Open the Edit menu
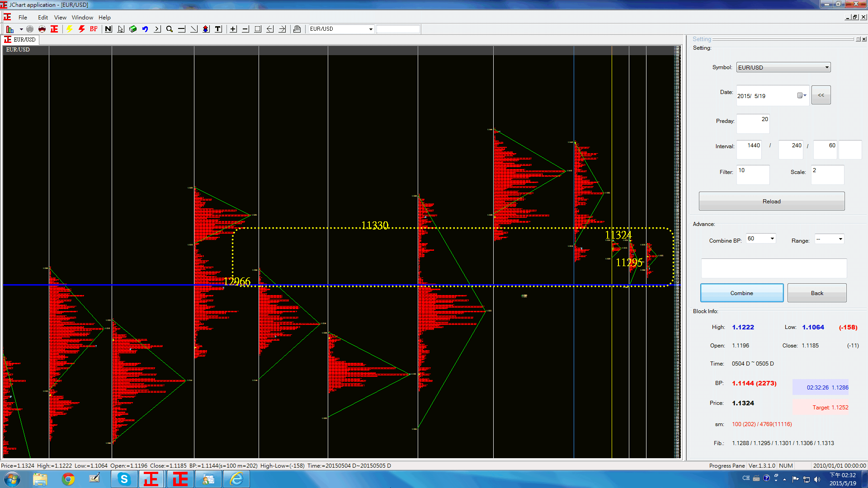The height and width of the screenshot is (488, 868). [43, 18]
